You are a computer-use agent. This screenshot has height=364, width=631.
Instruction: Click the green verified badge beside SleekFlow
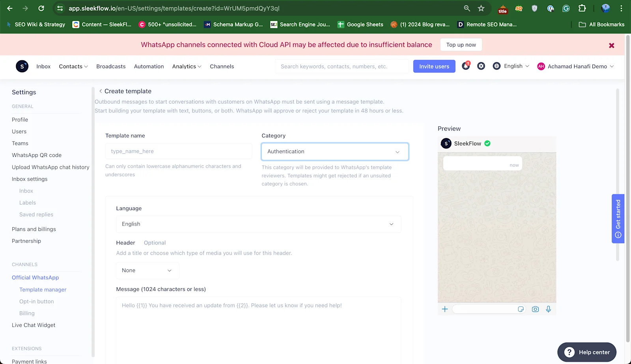coord(487,144)
